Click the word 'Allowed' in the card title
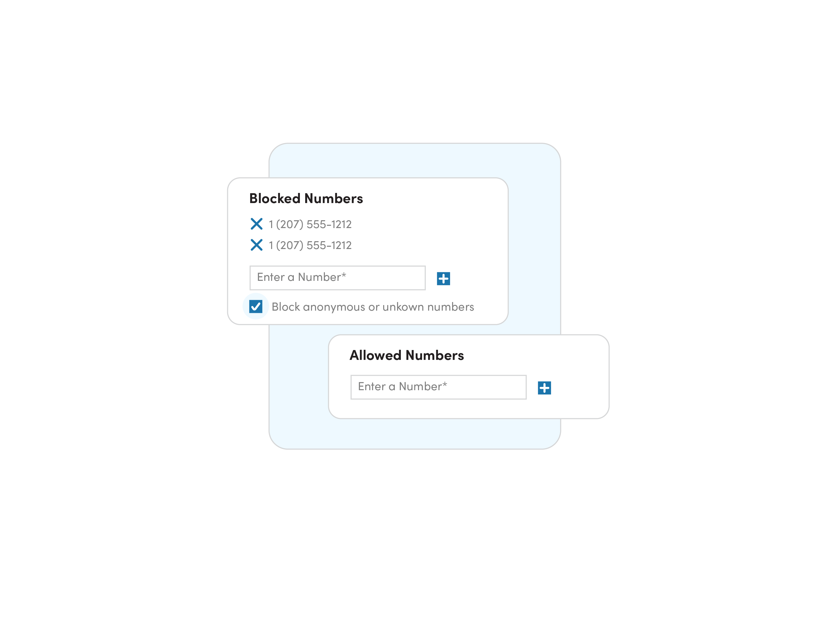Screen dimensions: 833x644 tap(376, 355)
